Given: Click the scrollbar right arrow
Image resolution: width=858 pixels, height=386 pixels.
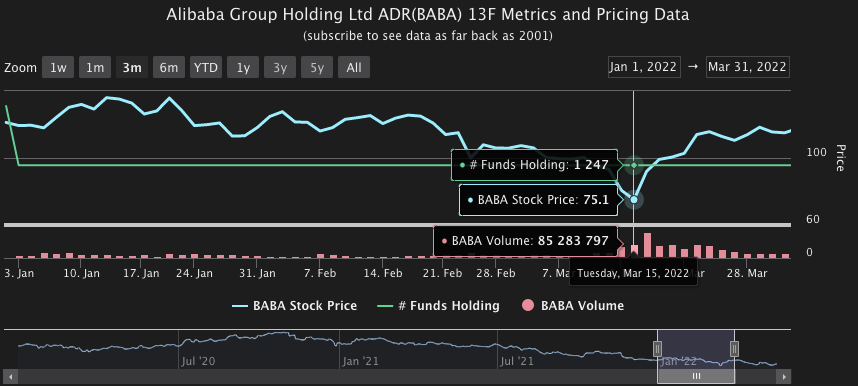Looking at the screenshot, I should (784, 377).
